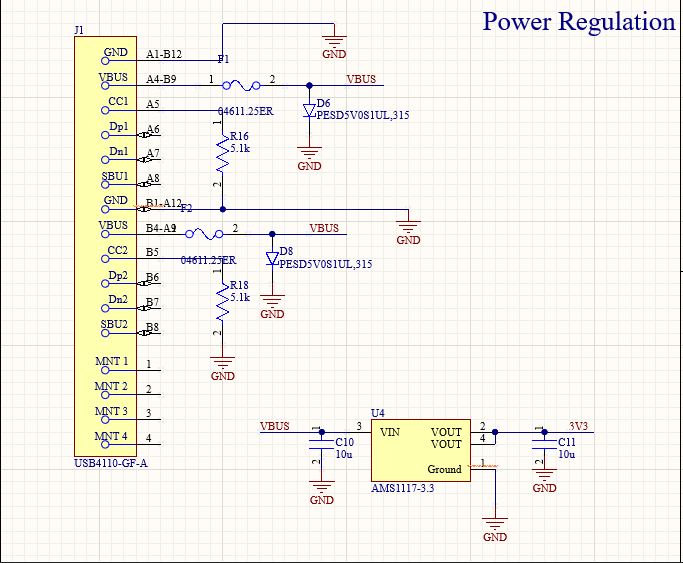Screen dimensions: 683x563
Task: Click the 'C10' designator text
Action: pos(345,442)
